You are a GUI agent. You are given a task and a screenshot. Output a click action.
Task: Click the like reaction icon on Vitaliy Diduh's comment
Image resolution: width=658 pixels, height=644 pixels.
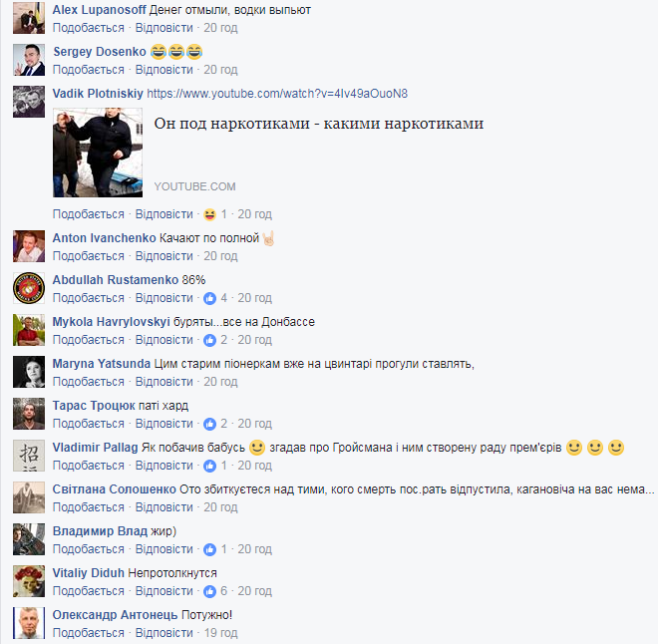[209, 591]
